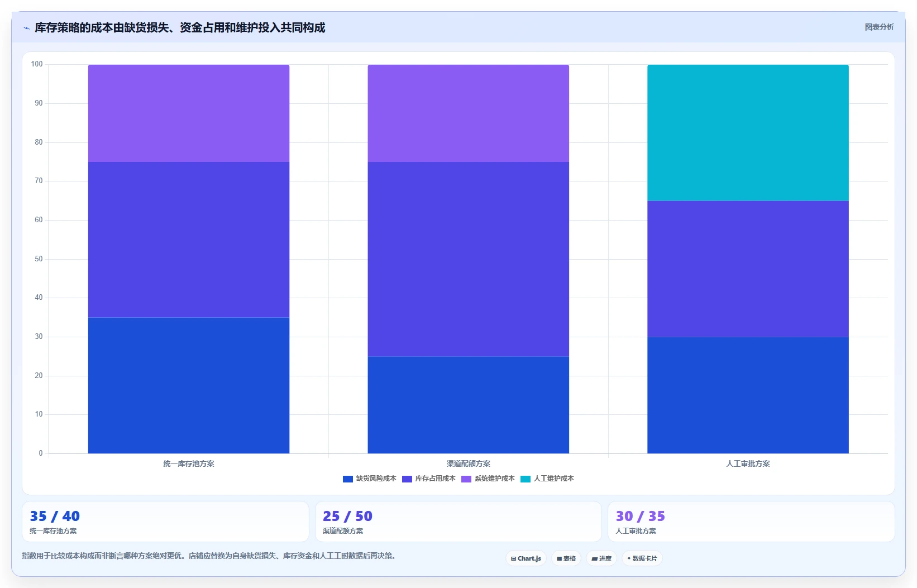Screen dimensions: 917x588
Task: Toggle the 库存占用成本 legend color box
Action: click(x=407, y=479)
